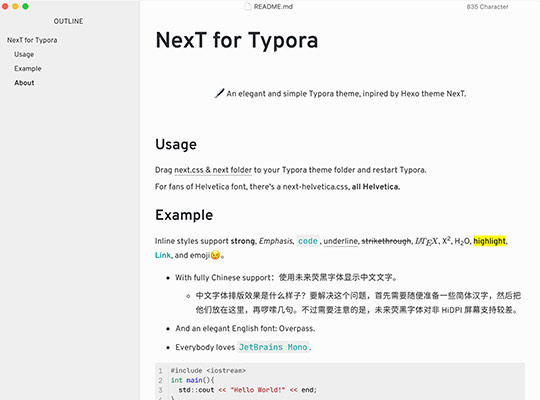Jump to Usage in the outline
The image size is (540, 400).
tap(24, 54)
